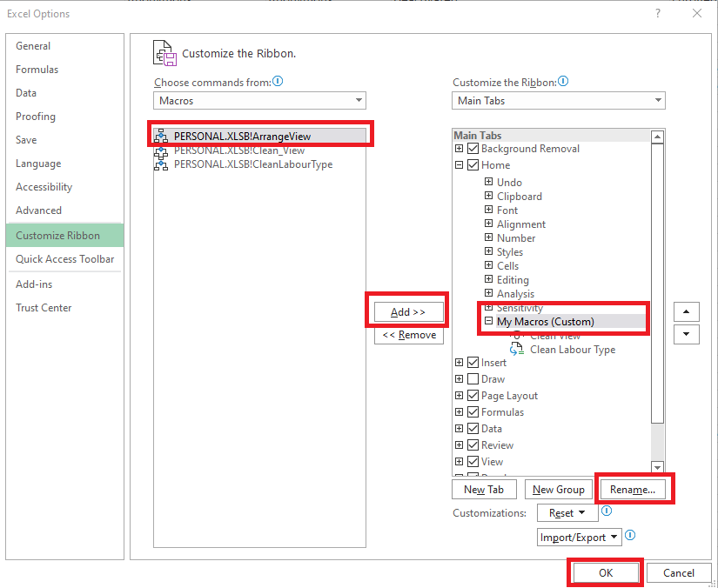Switch to the Formulas options category
718x588 pixels.
coord(37,70)
